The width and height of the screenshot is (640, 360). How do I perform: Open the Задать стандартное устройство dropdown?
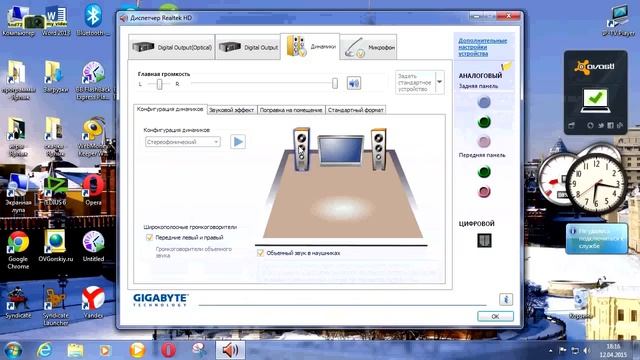(x=440, y=82)
